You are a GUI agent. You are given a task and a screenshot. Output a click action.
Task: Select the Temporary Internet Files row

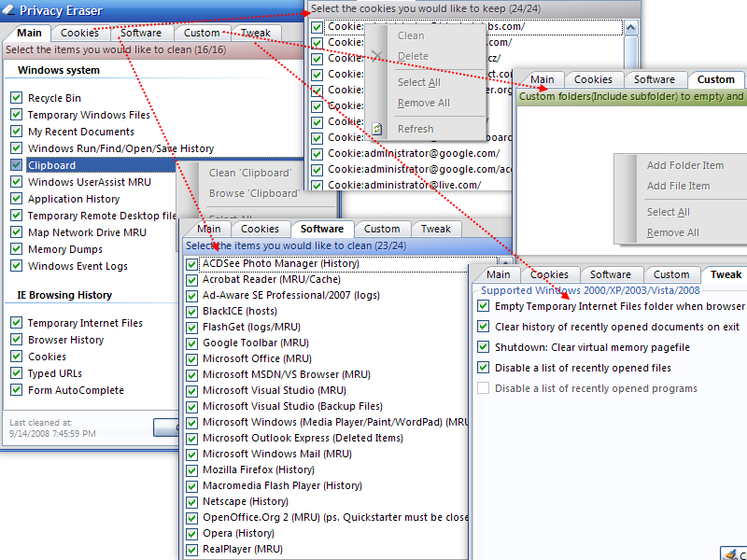click(x=85, y=323)
